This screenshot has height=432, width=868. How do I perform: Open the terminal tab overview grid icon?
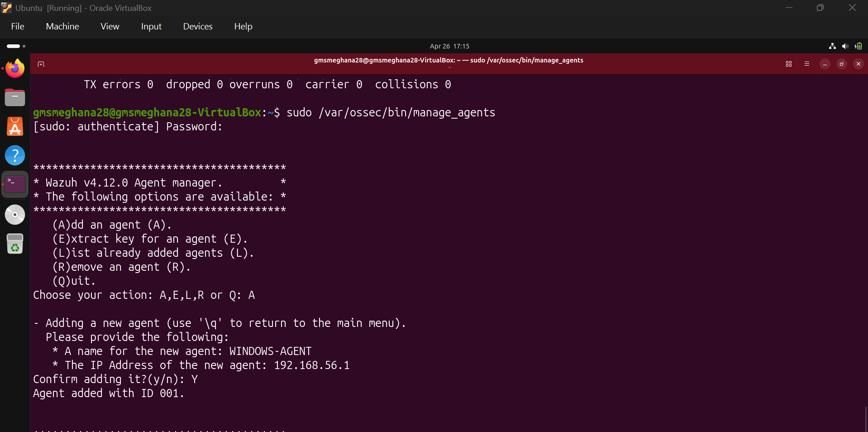click(789, 64)
